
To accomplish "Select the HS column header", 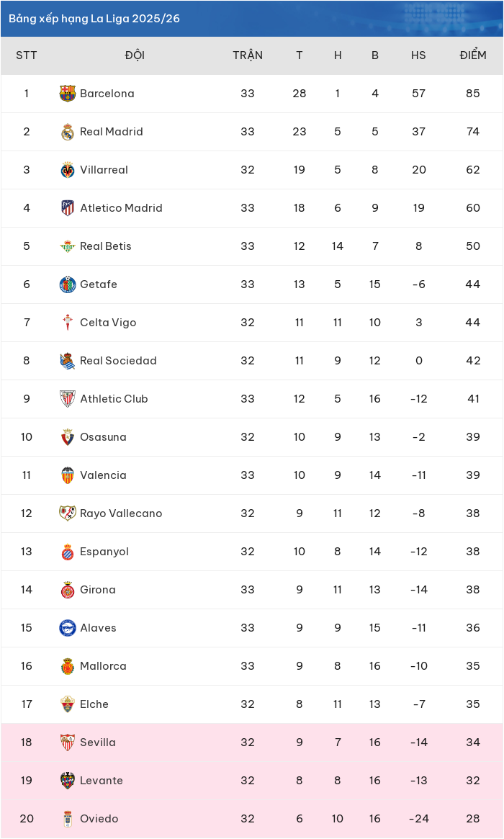I will coord(418,55).
